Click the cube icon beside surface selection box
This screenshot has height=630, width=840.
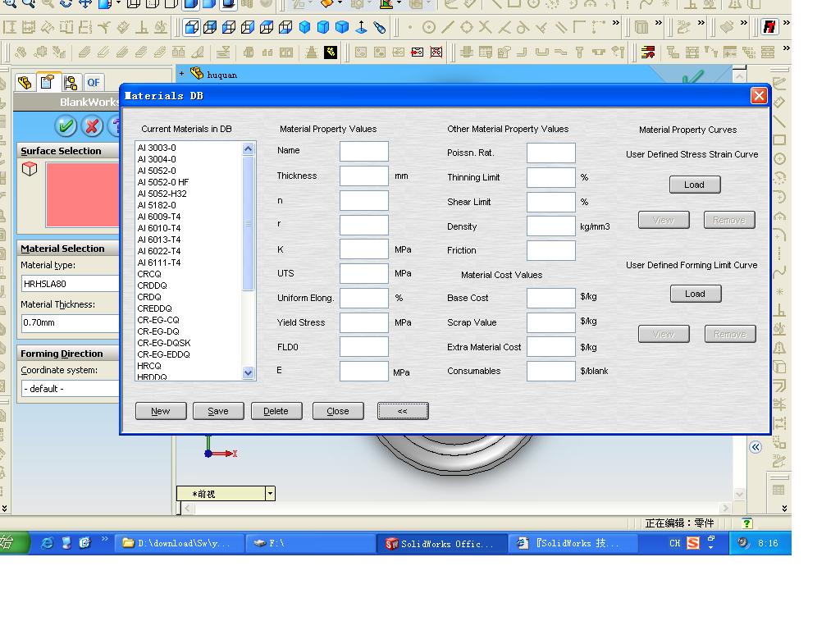(x=30, y=169)
